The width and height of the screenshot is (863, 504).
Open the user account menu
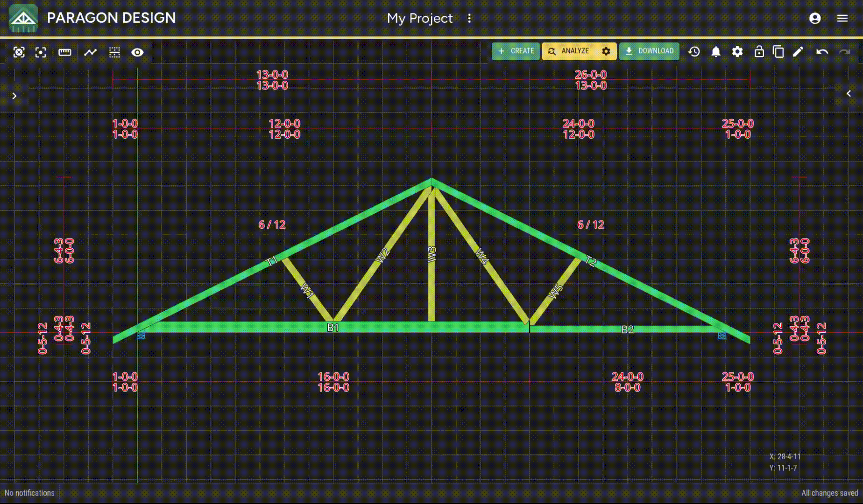pos(814,18)
